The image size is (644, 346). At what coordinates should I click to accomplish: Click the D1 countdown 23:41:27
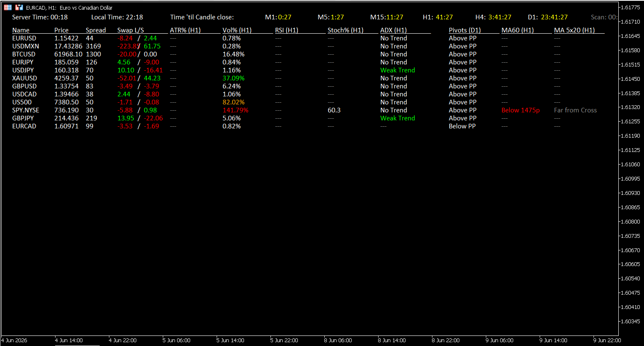554,17
